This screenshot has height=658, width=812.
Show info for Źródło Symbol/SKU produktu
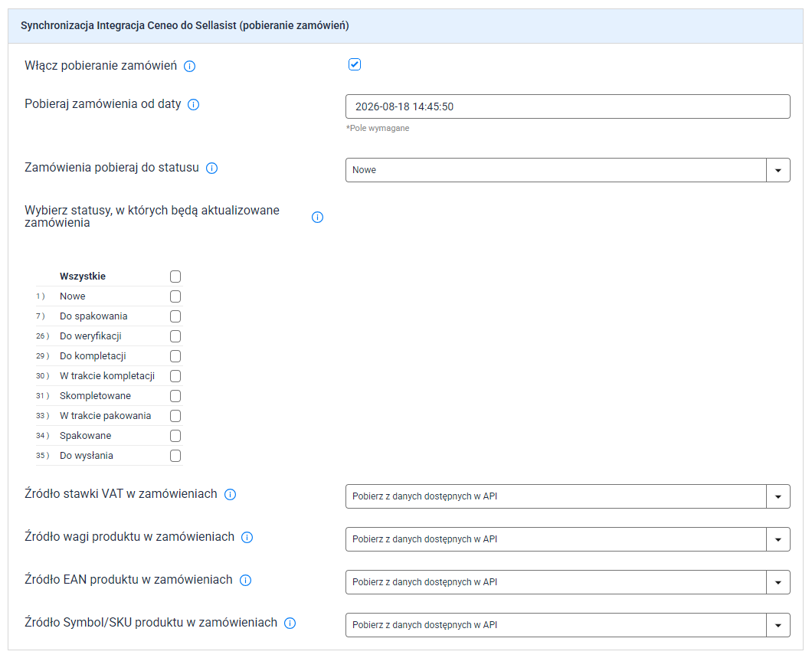pos(290,624)
